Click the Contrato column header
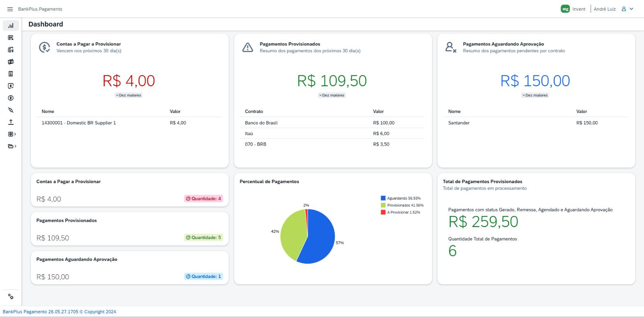Viewport: 644px width, 317px height. (254, 112)
